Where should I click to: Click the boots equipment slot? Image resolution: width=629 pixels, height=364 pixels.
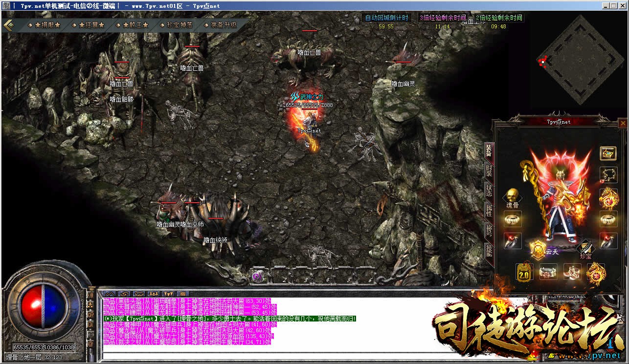[572, 271]
